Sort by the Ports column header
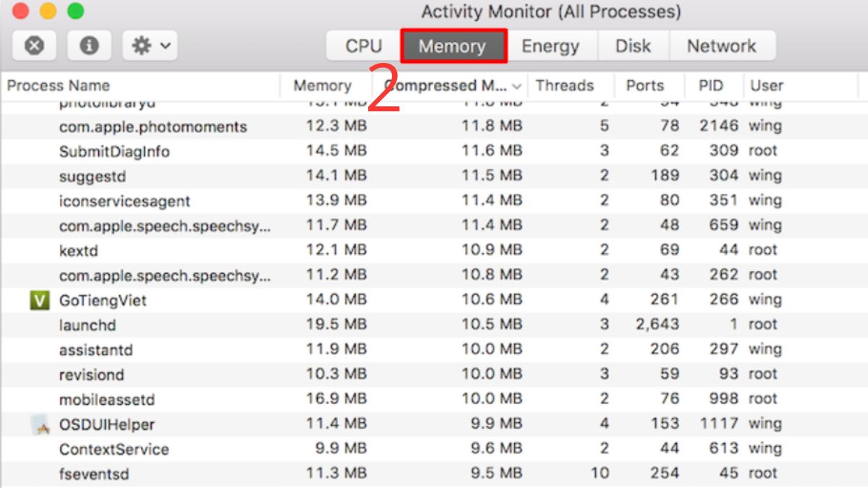The image size is (868, 488). coord(644,85)
